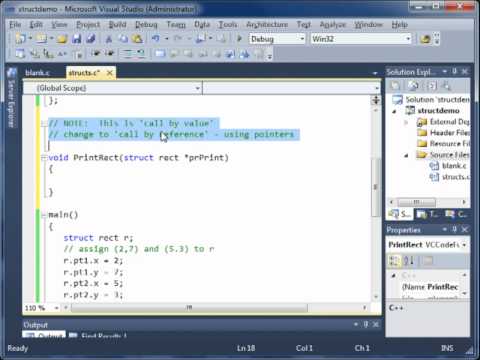Open the Architecture menu
The image size is (480, 360).
point(267,24)
